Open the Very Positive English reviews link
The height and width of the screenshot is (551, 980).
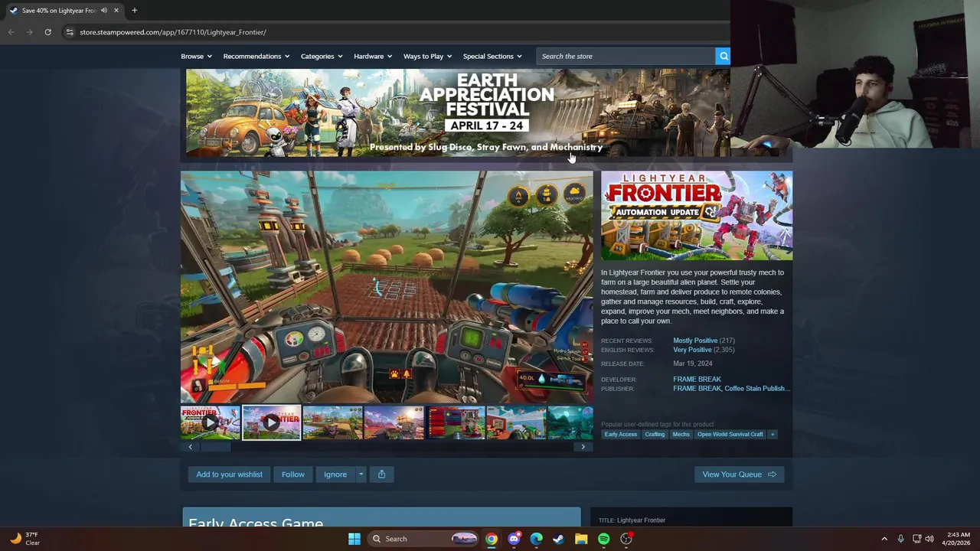tap(692, 350)
